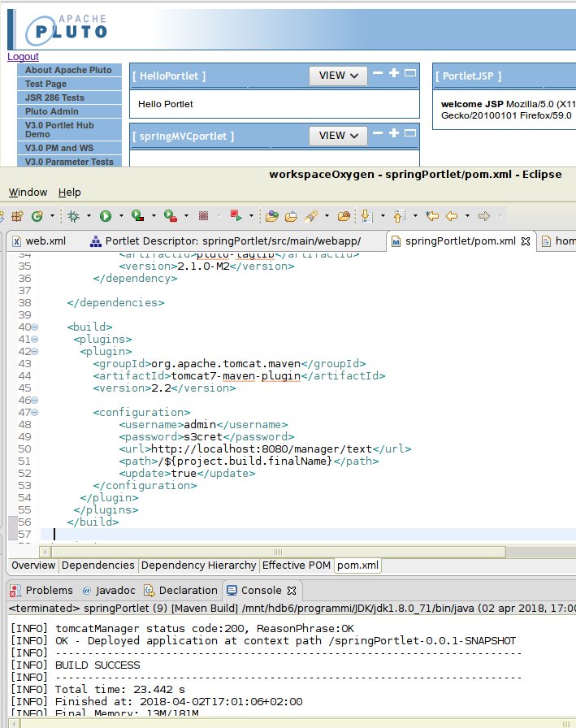Screen dimensions: 576x728
Task: Start debugging with the bug icon
Action: (73, 216)
